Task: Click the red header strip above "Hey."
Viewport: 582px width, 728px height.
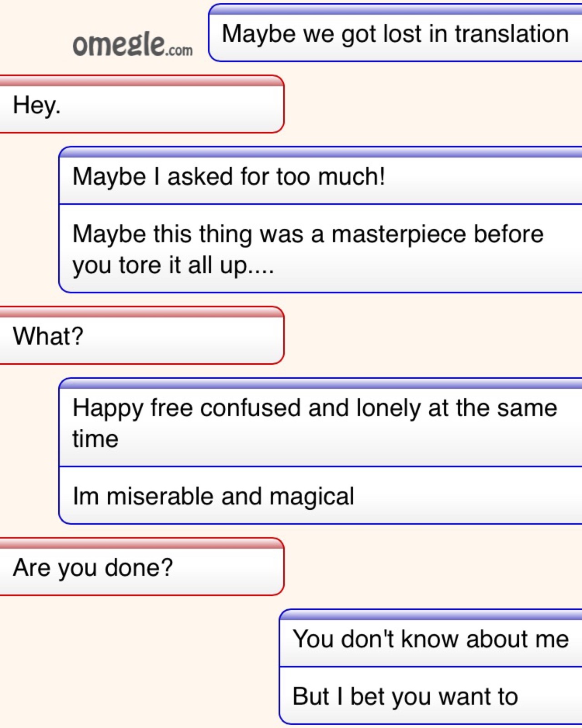Action: point(141,81)
